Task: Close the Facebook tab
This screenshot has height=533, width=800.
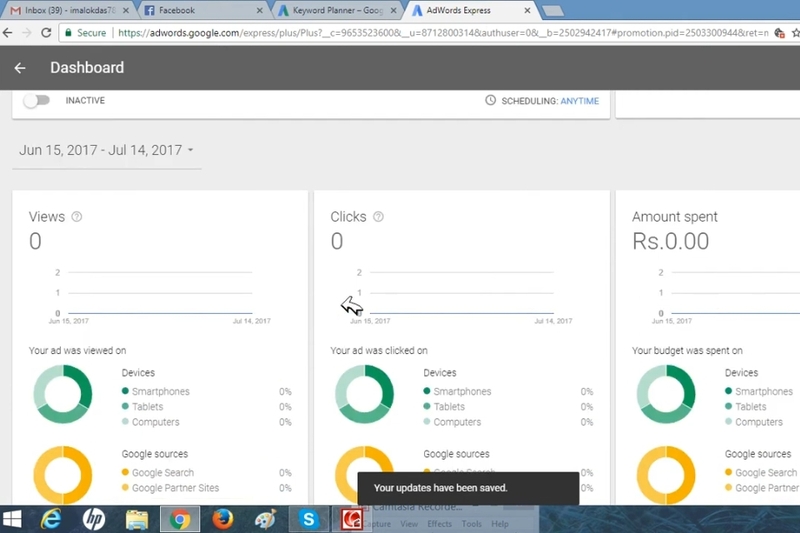Action: click(x=260, y=10)
